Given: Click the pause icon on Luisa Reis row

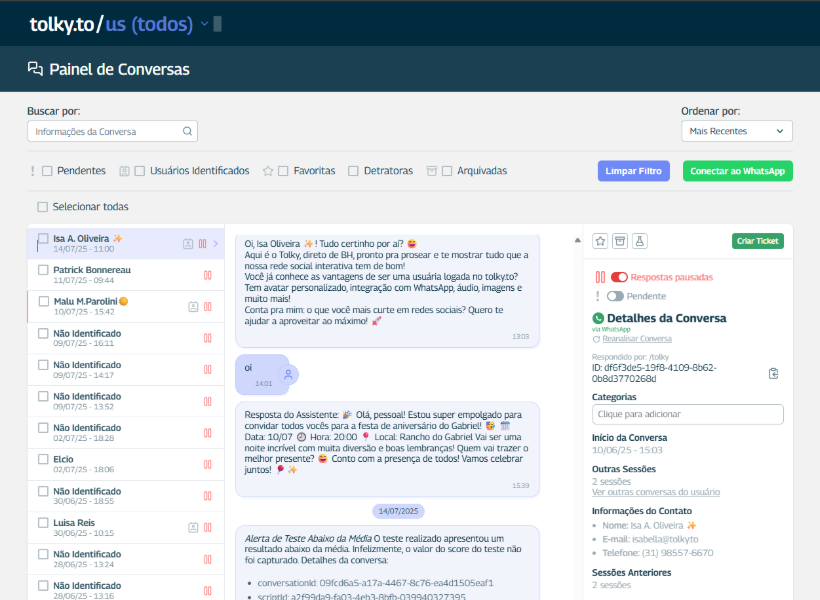Looking at the screenshot, I should click(208, 527).
